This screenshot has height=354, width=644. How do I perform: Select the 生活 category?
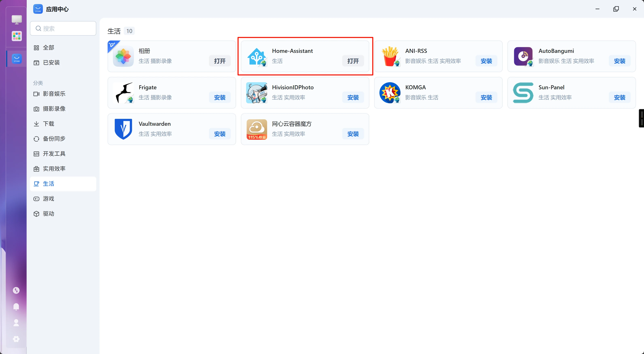[x=63, y=184]
